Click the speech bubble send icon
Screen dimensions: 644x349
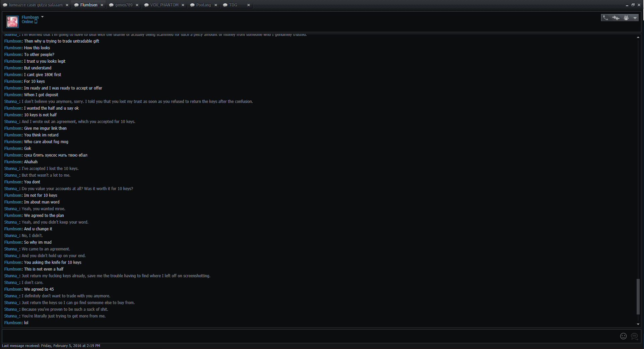pos(634,336)
